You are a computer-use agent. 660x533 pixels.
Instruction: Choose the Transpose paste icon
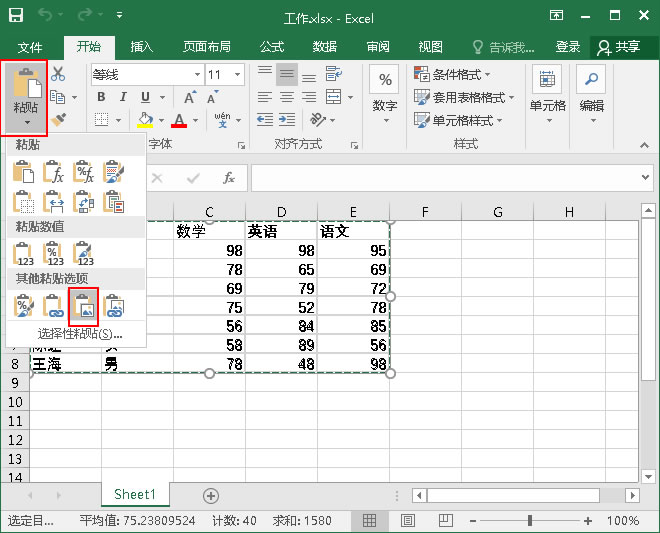click(83, 202)
